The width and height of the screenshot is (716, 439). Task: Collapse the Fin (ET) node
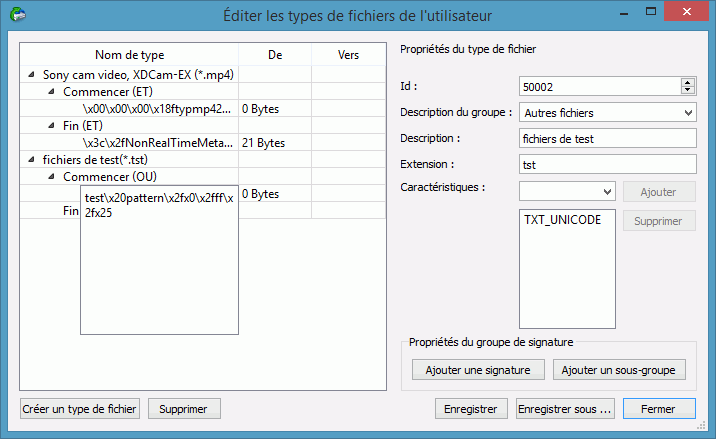51,126
